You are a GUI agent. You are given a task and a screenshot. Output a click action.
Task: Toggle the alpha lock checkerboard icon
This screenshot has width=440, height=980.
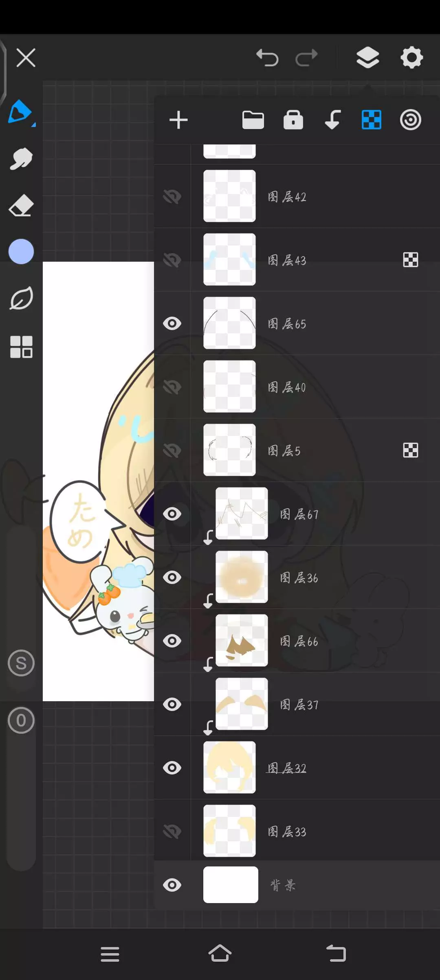click(x=372, y=120)
